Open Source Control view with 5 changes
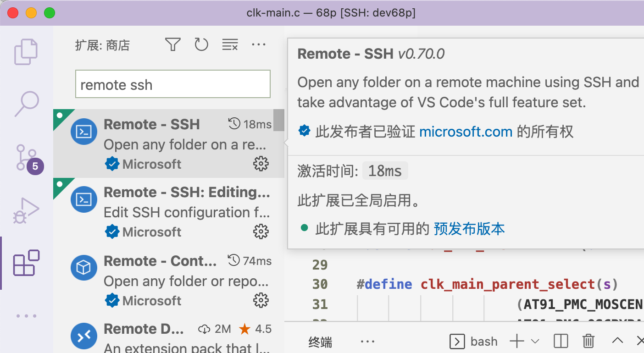644x353 pixels. [x=26, y=158]
